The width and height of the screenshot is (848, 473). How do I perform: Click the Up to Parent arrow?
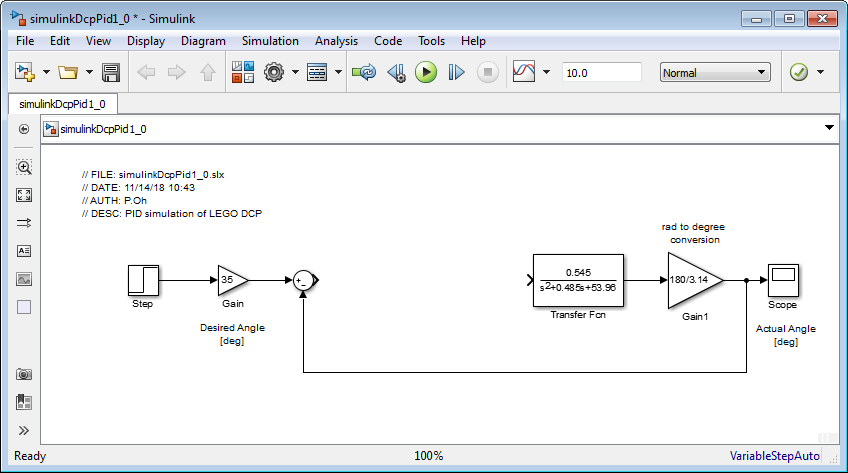[208, 72]
